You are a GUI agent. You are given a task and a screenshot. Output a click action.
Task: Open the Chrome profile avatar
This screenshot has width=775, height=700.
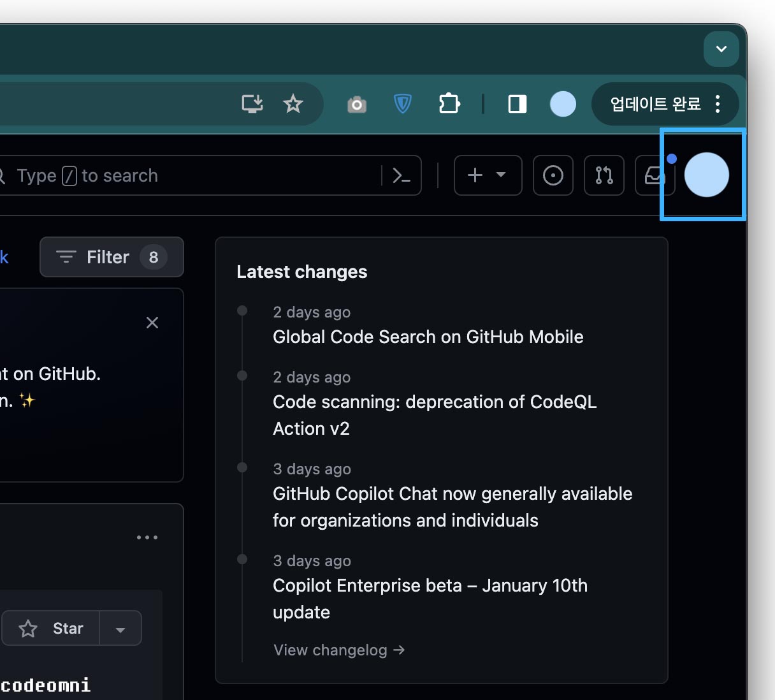pyautogui.click(x=563, y=103)
